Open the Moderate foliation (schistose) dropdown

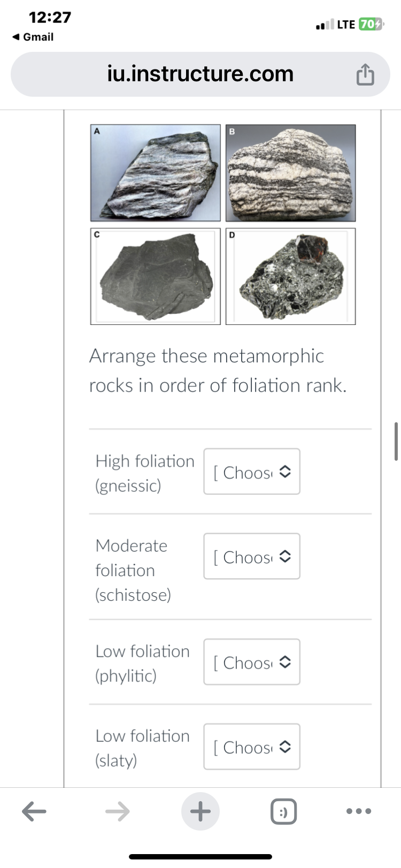point(251,556)
